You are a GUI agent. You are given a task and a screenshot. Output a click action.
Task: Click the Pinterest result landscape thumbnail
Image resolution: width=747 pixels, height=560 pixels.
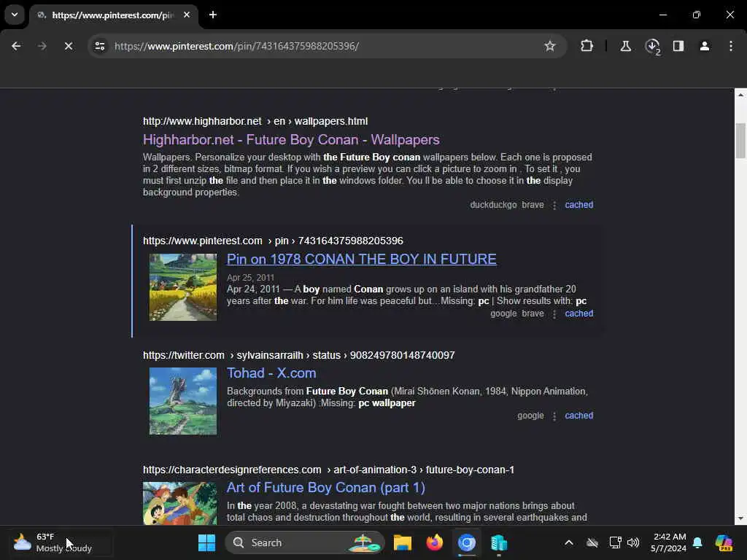pyautogui.click(x=183, y=287)
